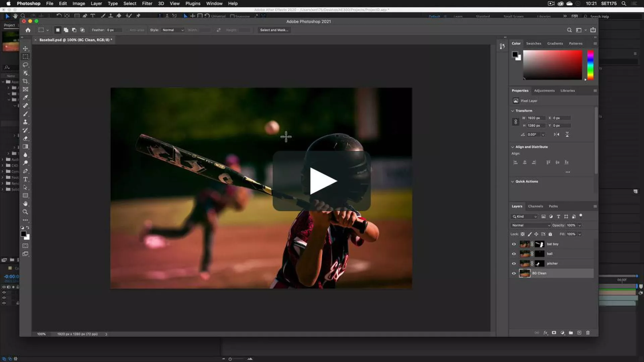Select the Crop tool
Image resolution: width=644 pixels, height=362 pixels.
25,81
